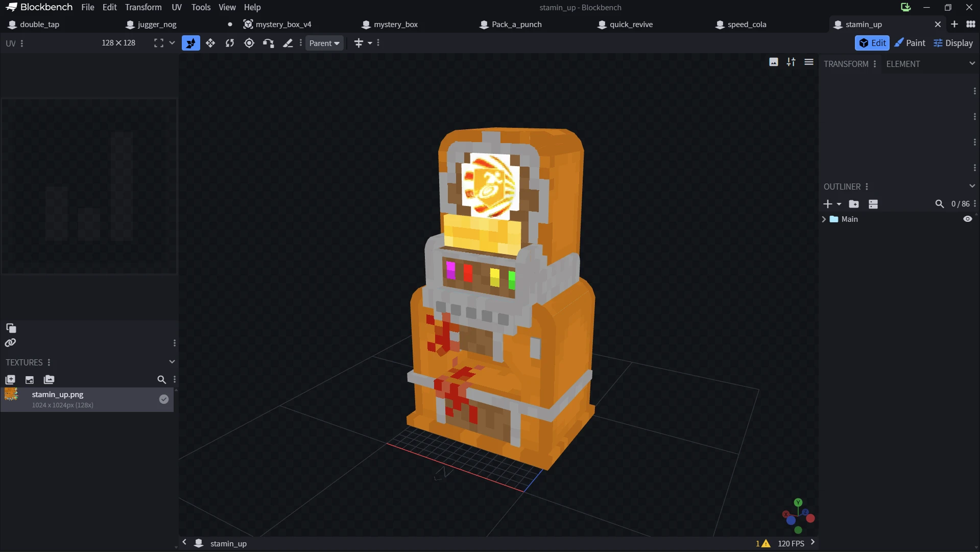Click the 120 FPS status bar readout

pos(791,543)
